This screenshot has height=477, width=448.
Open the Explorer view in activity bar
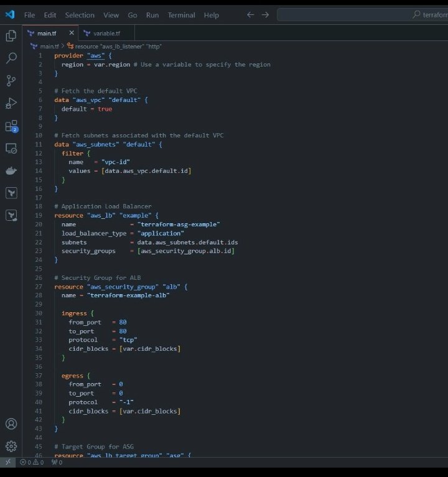[11, 35]
